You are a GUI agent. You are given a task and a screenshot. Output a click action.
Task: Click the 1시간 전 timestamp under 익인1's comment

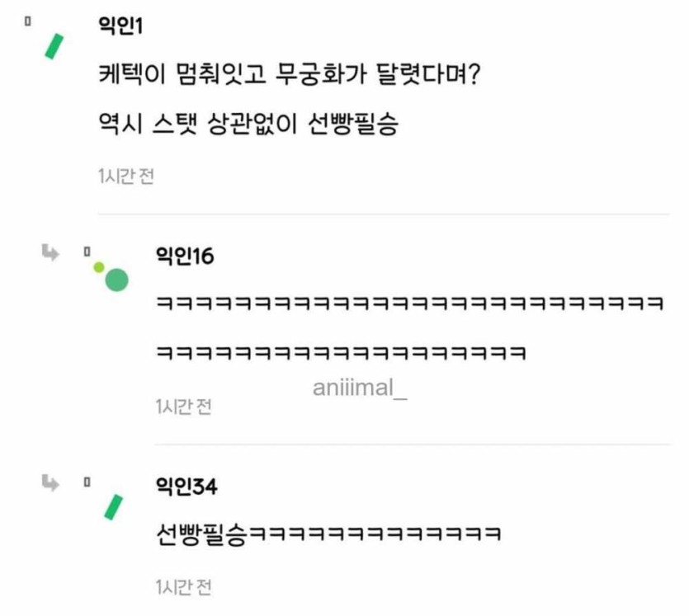coord(125,176)
